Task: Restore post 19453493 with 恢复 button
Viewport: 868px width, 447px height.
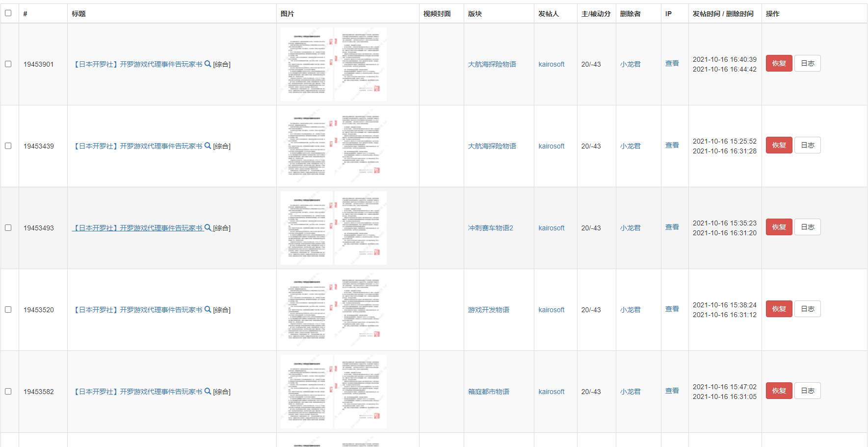Action: click(x=779, y=227)
